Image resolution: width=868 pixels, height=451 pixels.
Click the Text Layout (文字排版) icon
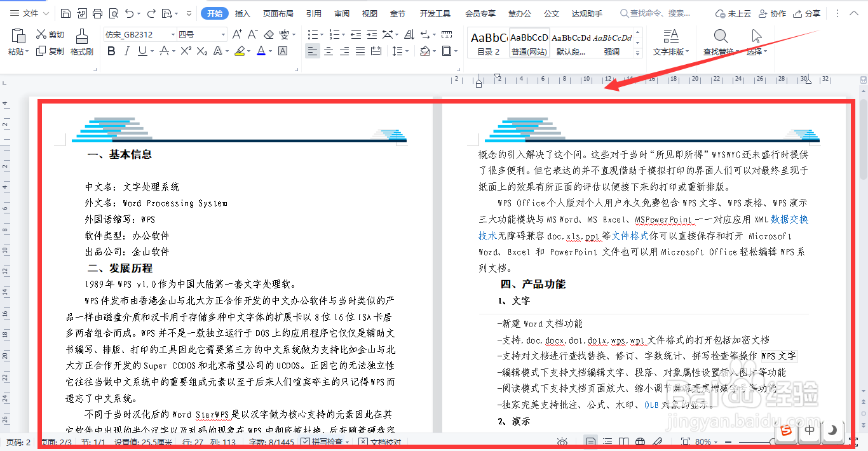(671, 36)
